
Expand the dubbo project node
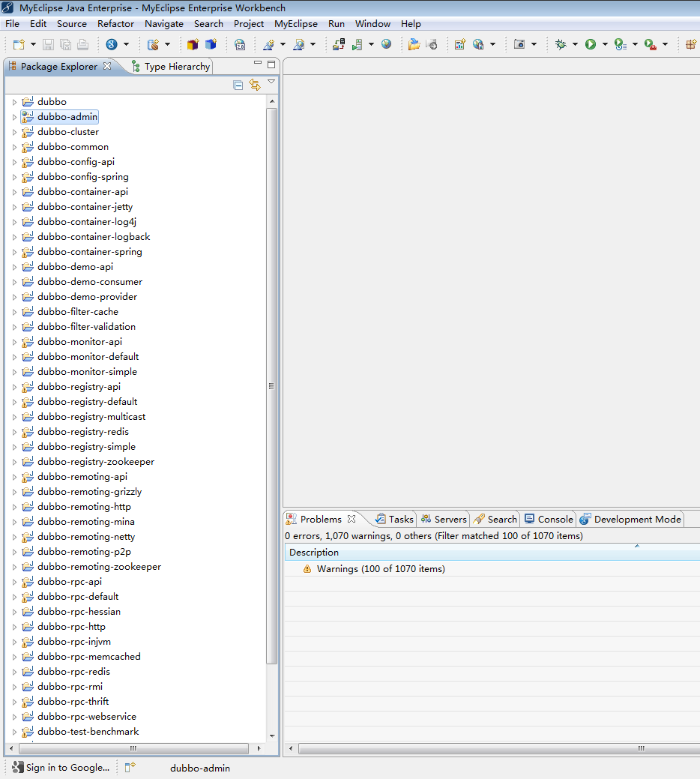[14, 103]
